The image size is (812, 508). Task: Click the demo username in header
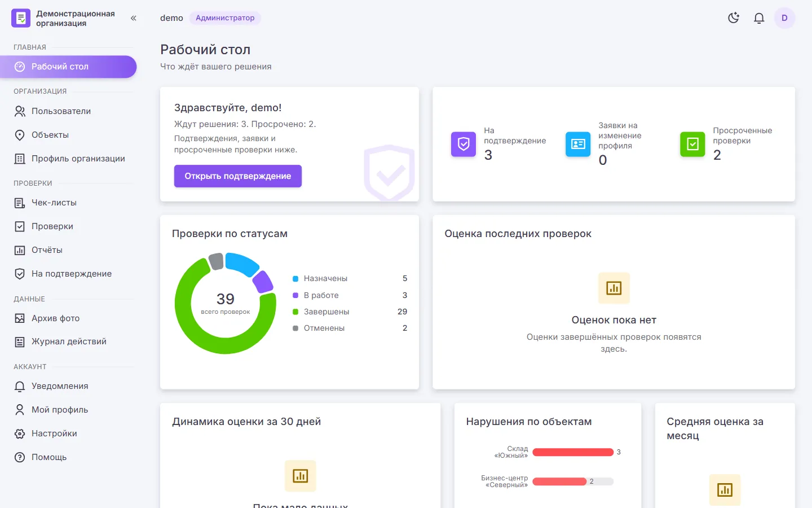pyautogui.click(x=171, y=18)
